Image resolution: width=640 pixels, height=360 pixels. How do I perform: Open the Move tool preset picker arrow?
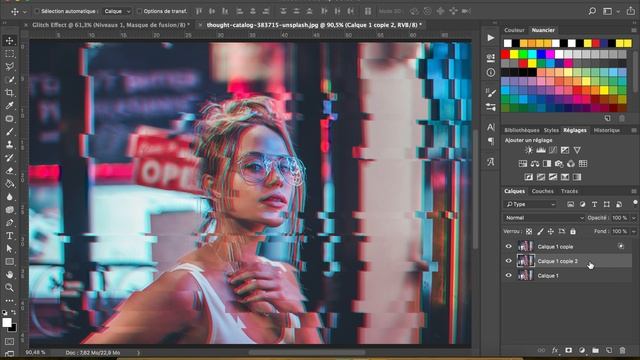(24, 11)
